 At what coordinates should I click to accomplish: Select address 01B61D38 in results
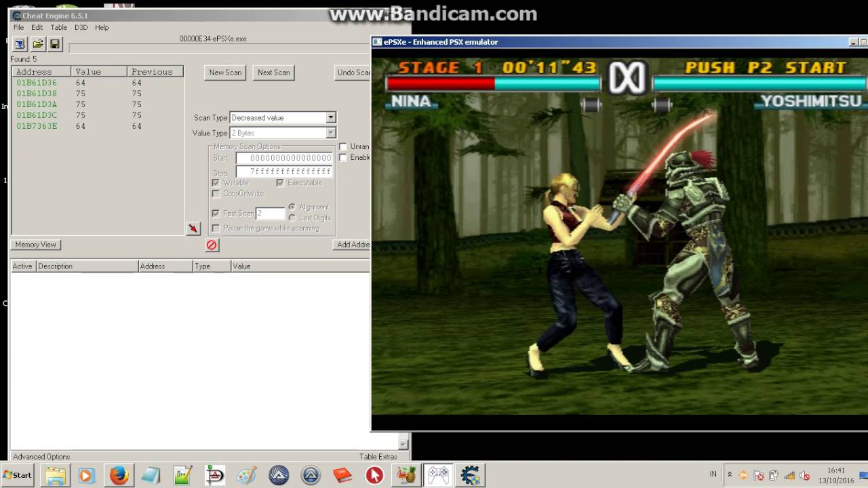tap(98, 94)
